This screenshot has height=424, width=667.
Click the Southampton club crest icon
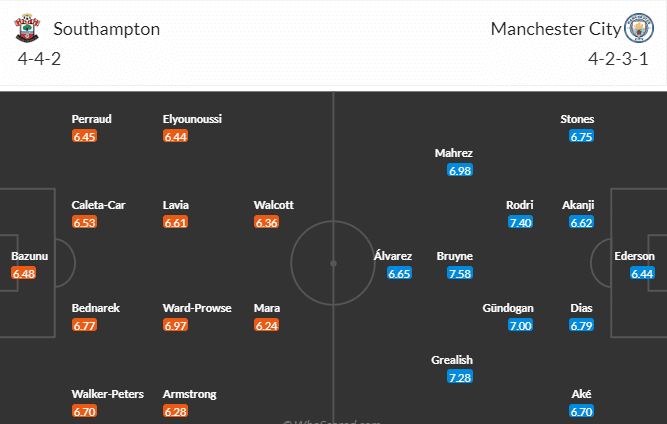click(26, 28)
